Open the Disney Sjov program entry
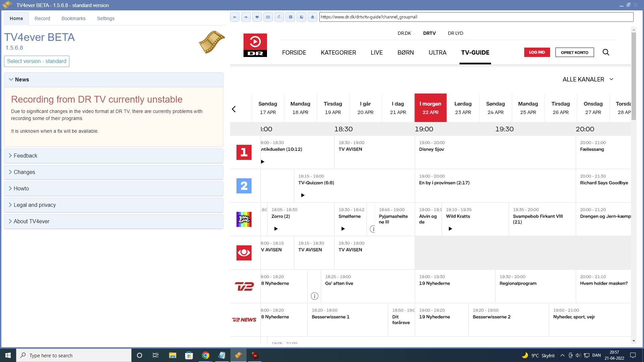 495,152
